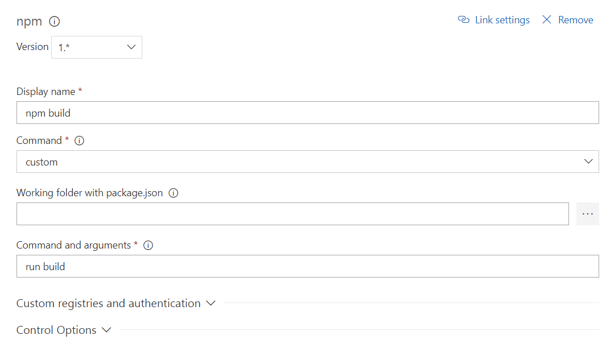Viewport: 602px width, 364px height.
Task: Click the Command dropdown chevron arrow
Action: tap(589, 162)
